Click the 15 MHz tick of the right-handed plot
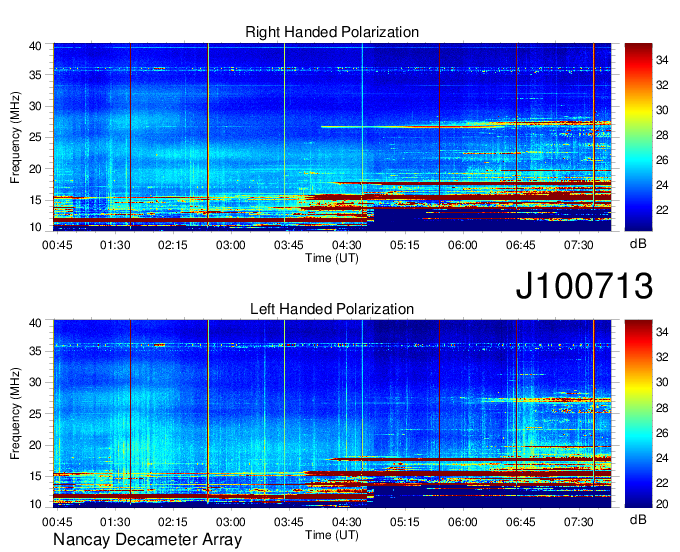This screenshot has width=680, height=552. 35,200
